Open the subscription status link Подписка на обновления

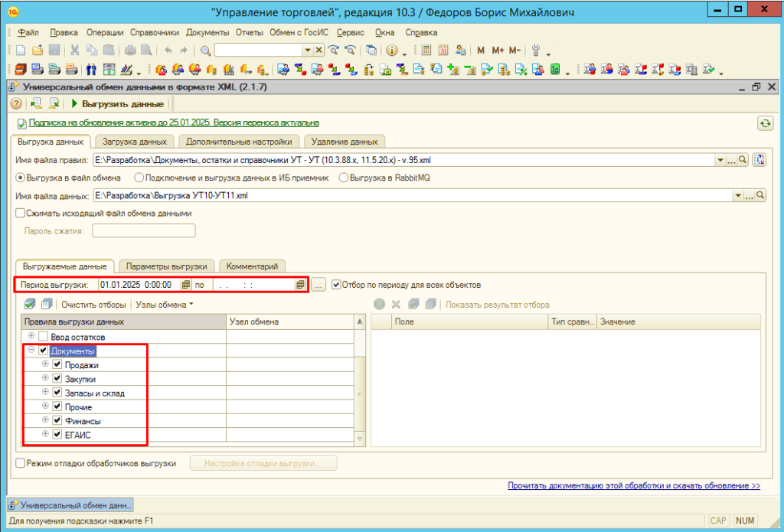[174, 122]
